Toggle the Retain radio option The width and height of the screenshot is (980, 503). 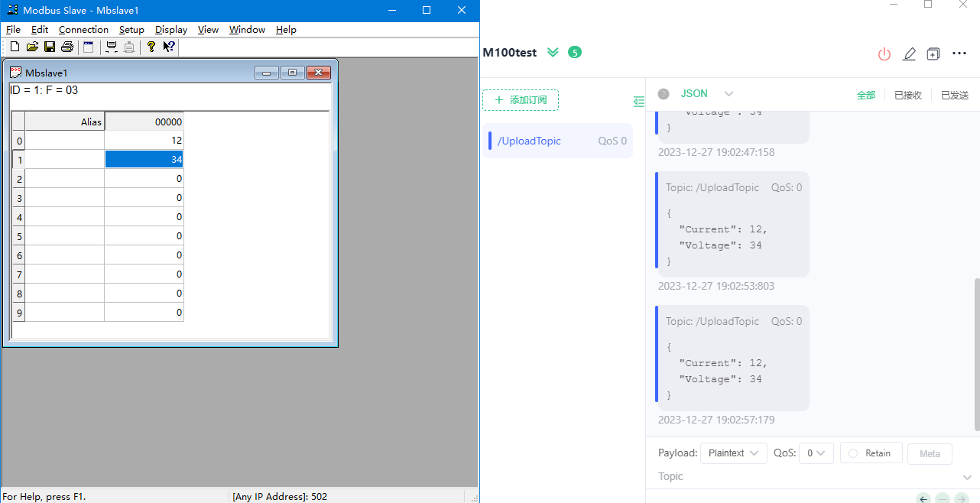tap(871, 453)
